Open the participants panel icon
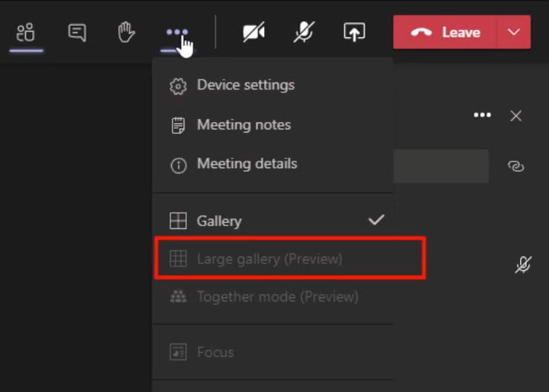The width and height of the screenshot is (549, 392). coord(26,33)
